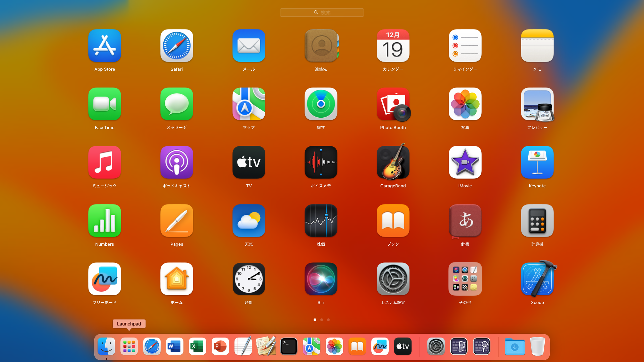644x362 pixels.
Task: Open フリーボード in the Launchpad grid
Action: [x=105, y=279]
